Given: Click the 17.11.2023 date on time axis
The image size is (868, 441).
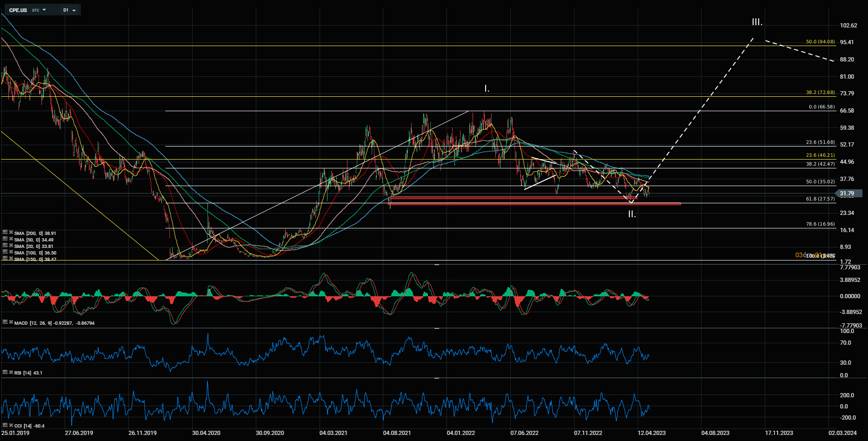Looking at the screenshot, I should tap(779, 433).
